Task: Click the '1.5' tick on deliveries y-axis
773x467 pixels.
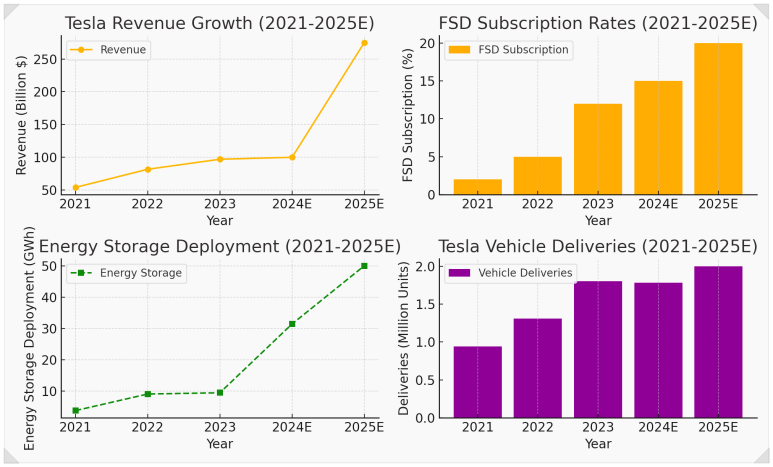Action: (425, 305)
